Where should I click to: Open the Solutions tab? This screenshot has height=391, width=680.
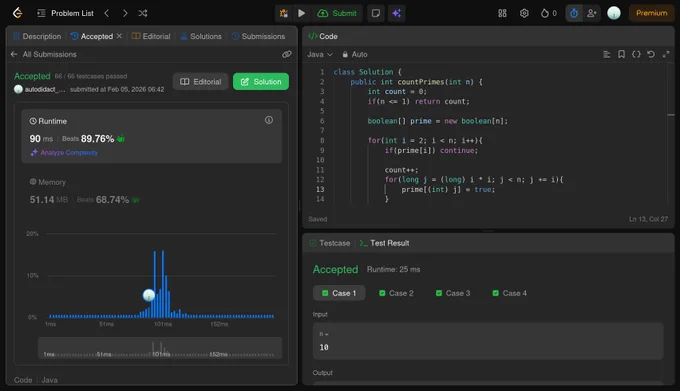(x=201, y=36)
